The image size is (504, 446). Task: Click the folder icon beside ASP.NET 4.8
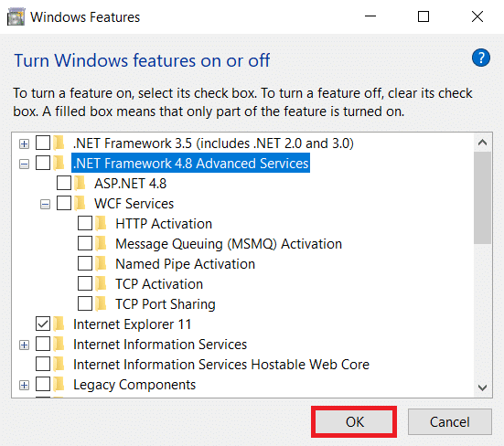(80, 184)
